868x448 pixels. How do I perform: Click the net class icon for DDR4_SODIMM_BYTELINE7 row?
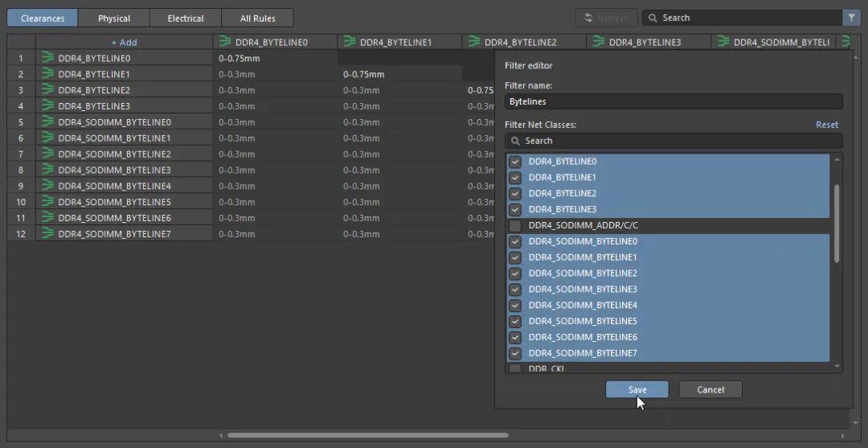(48, 233)
